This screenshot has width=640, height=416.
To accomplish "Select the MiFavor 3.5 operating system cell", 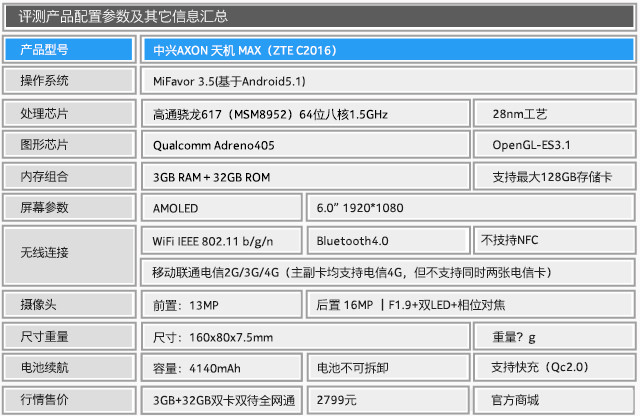I will pos(386,81).
